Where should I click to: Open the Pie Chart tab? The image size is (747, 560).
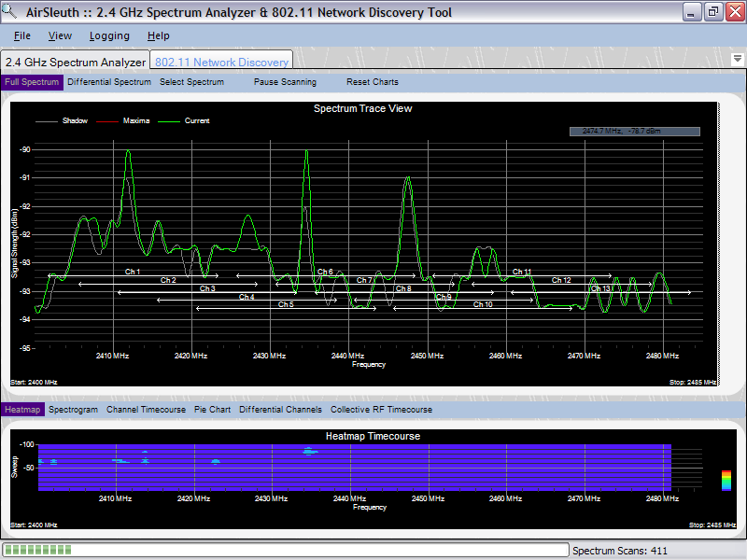[212, 410]
